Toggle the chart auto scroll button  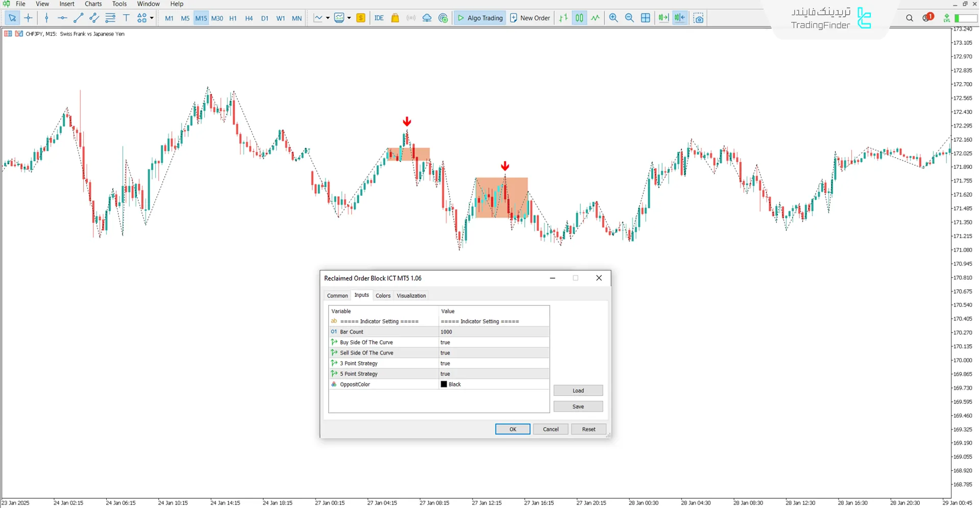point(663,18)
